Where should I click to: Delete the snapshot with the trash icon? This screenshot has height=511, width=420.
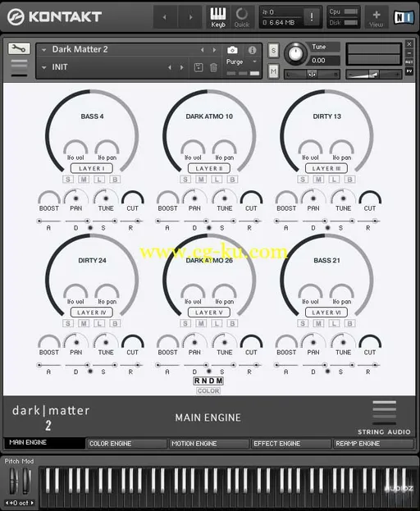(x=213, y=67)
